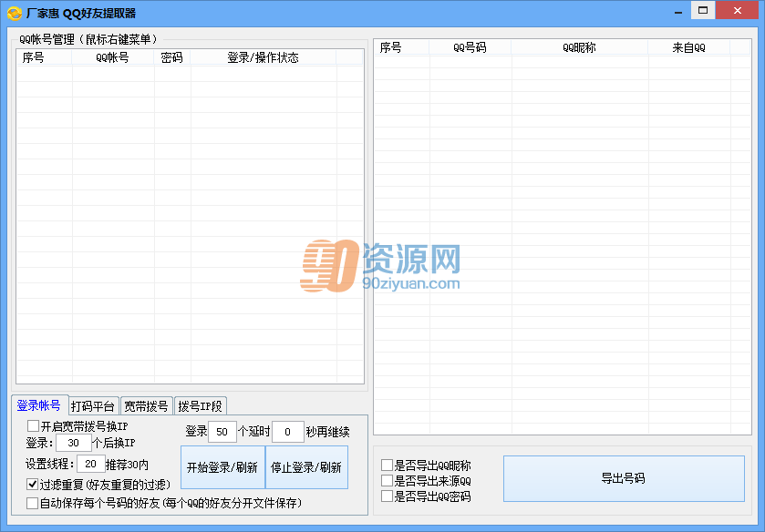Enable 自动保存每个号码的好友 checkbox
This screenshot has width=765, height=532.
(32, 503)
